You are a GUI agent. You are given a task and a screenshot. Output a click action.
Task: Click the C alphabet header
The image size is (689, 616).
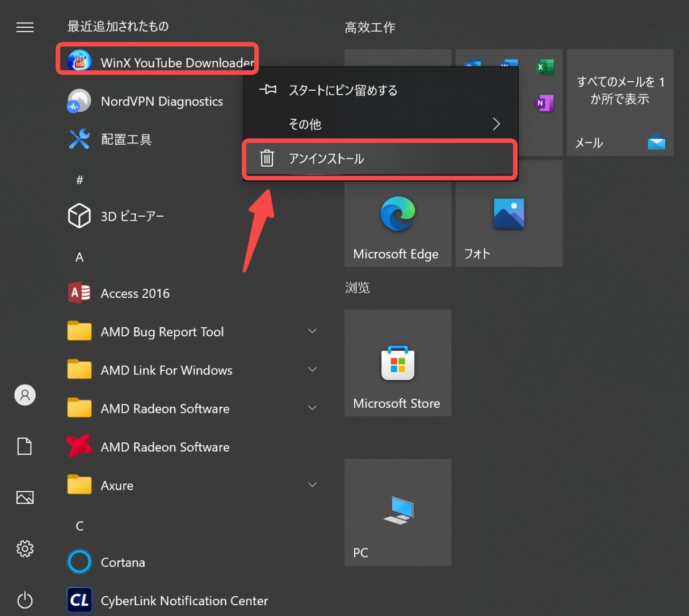(x=79, y=526)
